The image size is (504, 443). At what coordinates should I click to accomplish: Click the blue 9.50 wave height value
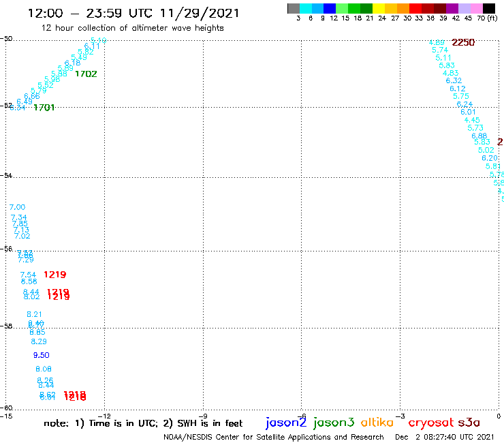[x=41, y=355]
